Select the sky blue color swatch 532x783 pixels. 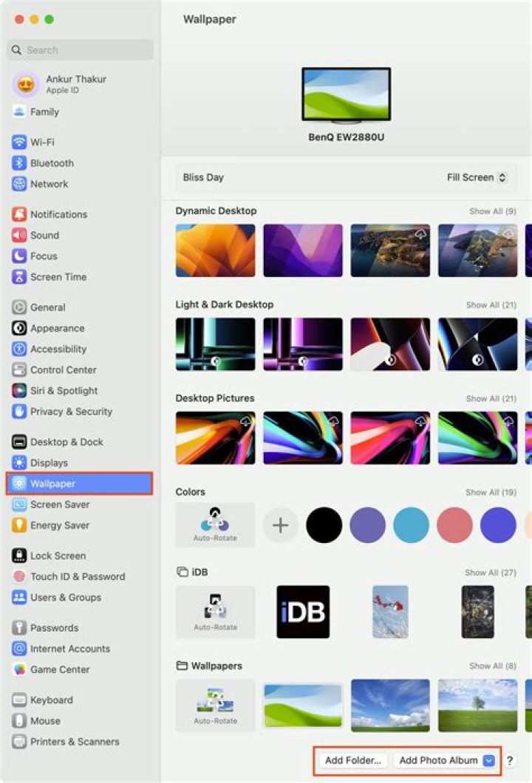click(411, 525)
